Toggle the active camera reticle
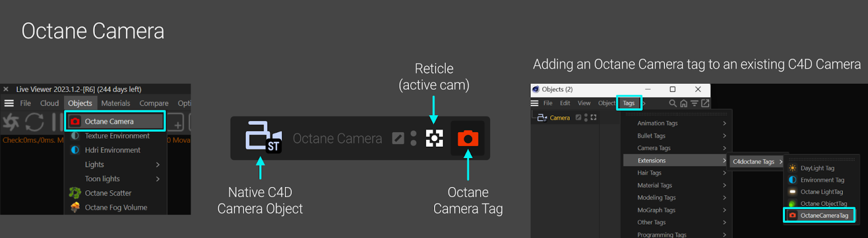Viewport: 868px width, 238px height. [x=434, y=139]
